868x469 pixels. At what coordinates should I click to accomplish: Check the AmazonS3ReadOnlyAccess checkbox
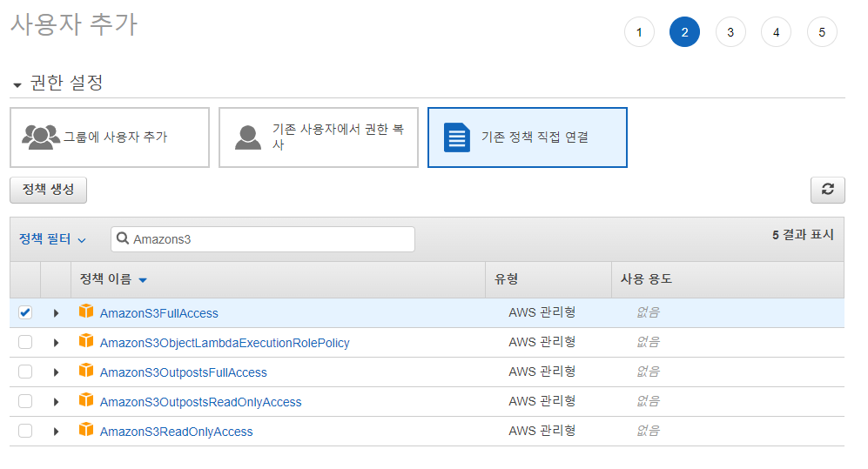tap(25, 431)
